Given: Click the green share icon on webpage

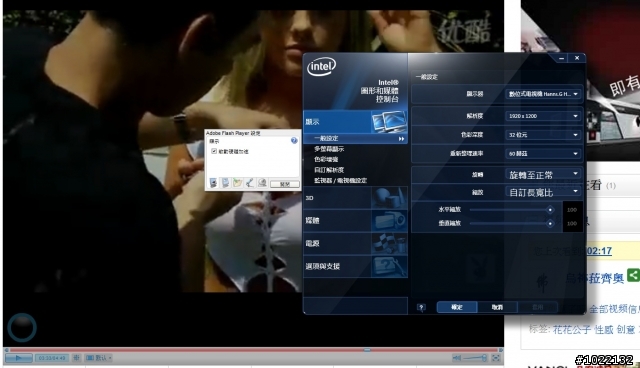Looking at the screenshot, I should coord(633,275).
